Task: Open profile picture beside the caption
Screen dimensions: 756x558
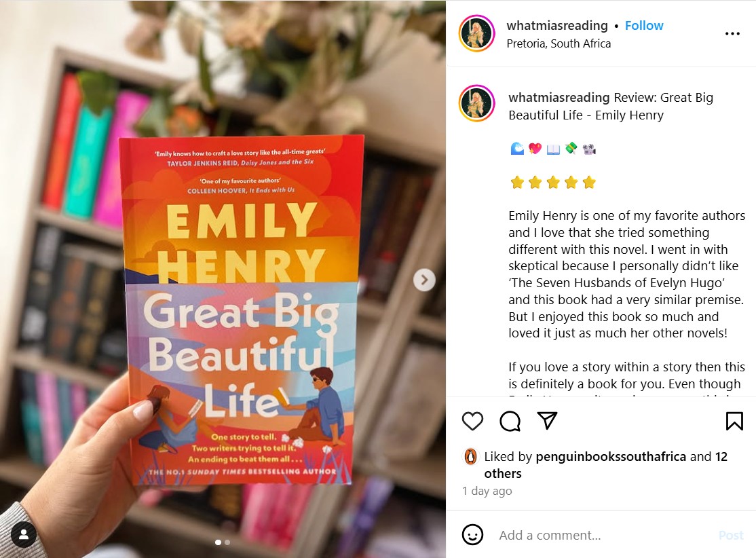Action: (476, 103)
